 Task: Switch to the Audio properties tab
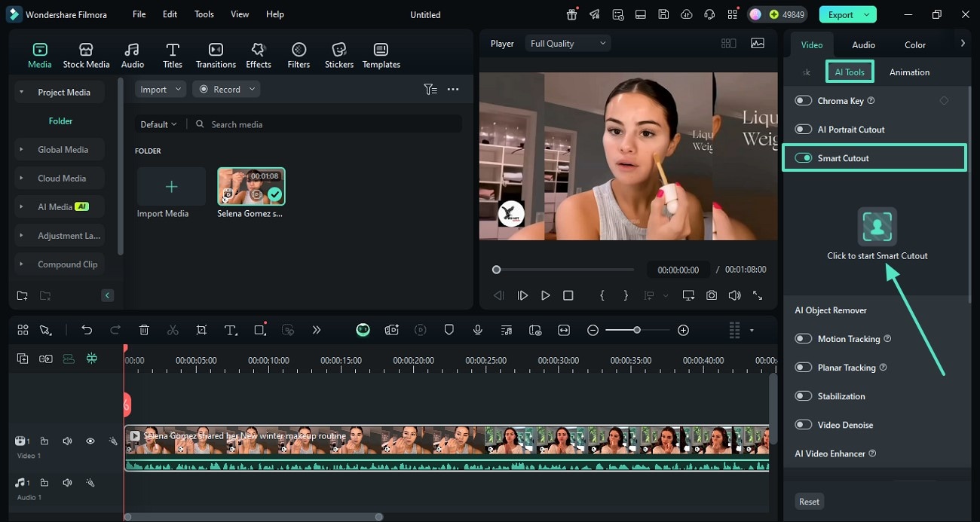(x=863, y=44)
